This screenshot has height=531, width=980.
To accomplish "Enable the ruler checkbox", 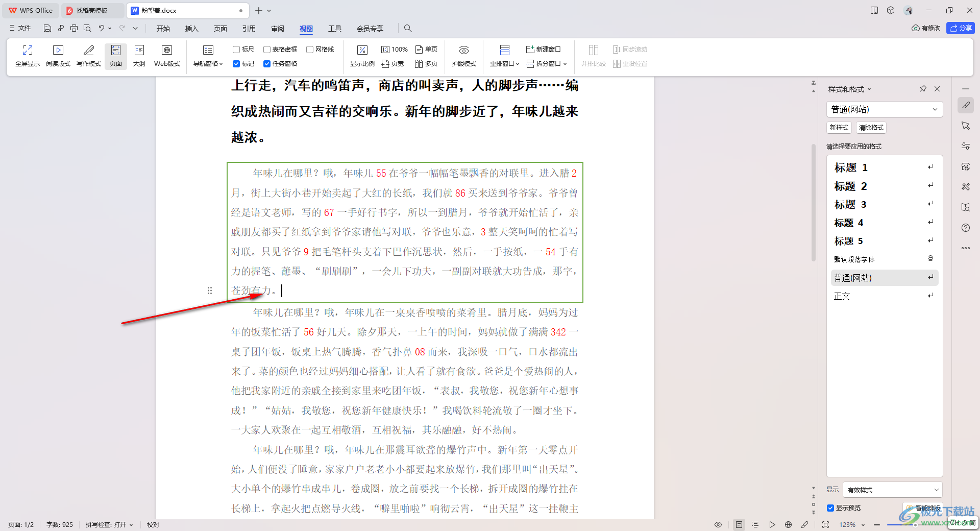I will pos(236,50).
